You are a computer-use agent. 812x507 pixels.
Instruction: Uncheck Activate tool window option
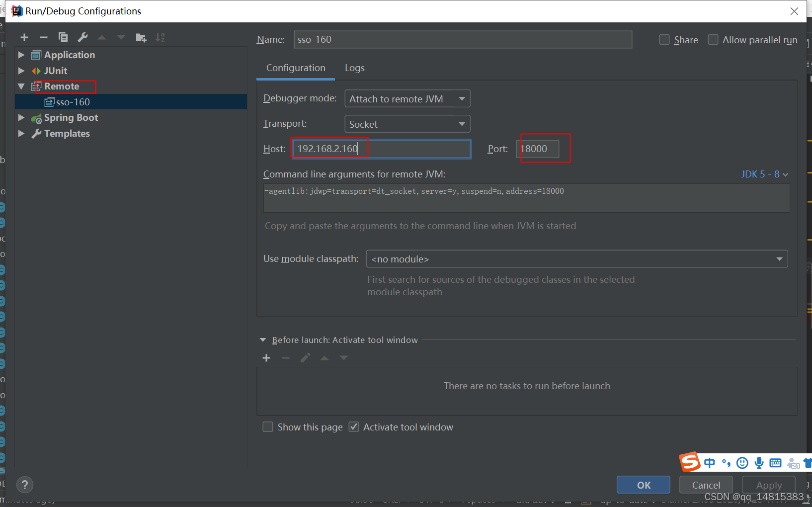(354, 427)
